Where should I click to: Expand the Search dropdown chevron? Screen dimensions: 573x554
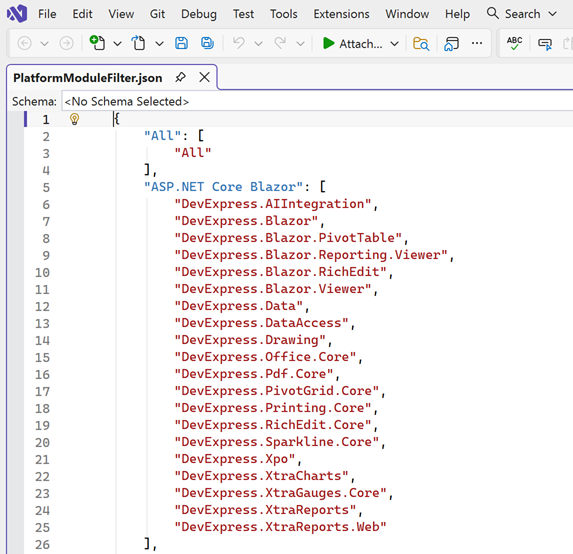pos(553,14)
